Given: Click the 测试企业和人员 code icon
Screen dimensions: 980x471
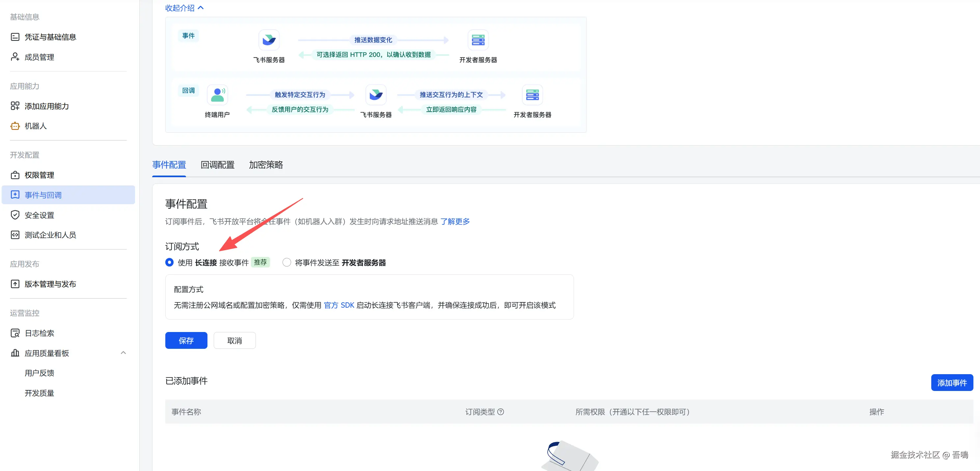Looking at the screenshot, I should pyautogui.click(x=15, y=235).
